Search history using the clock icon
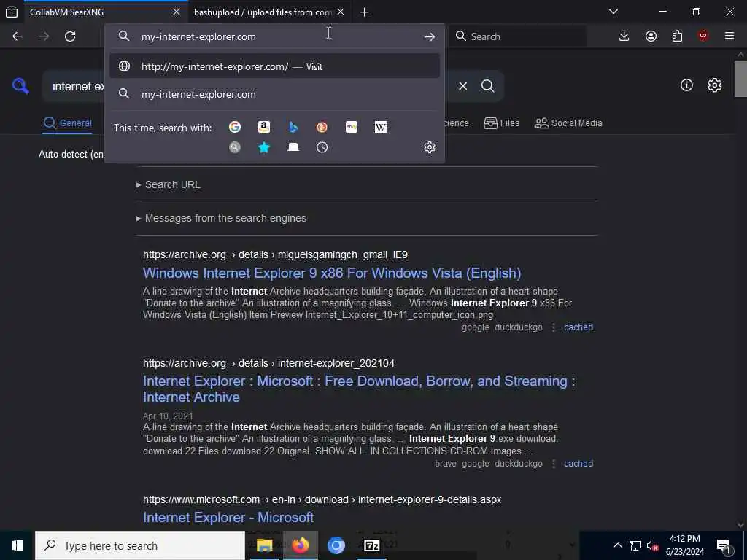 tap(322, 147)
